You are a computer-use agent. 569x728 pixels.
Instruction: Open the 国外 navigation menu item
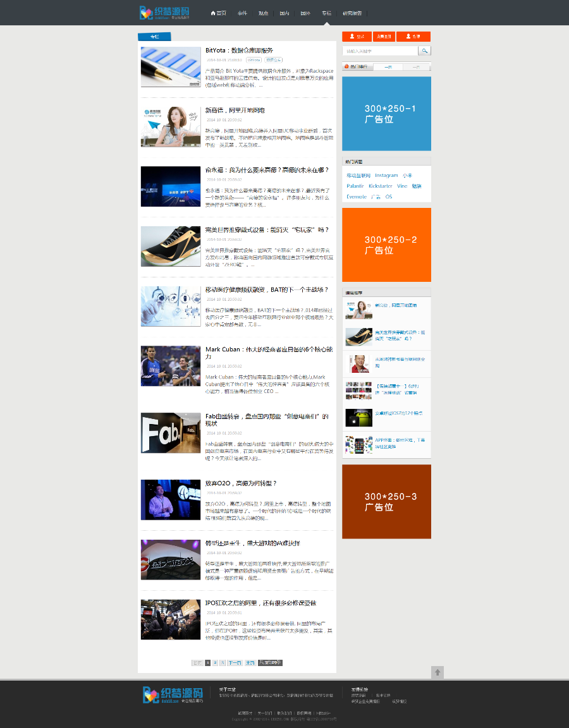(305, 13)
